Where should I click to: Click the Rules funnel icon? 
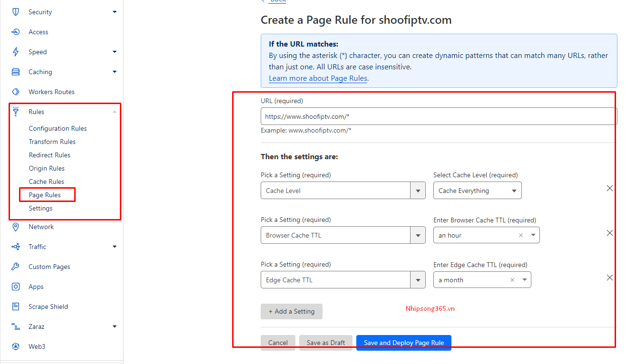[16, 112]
